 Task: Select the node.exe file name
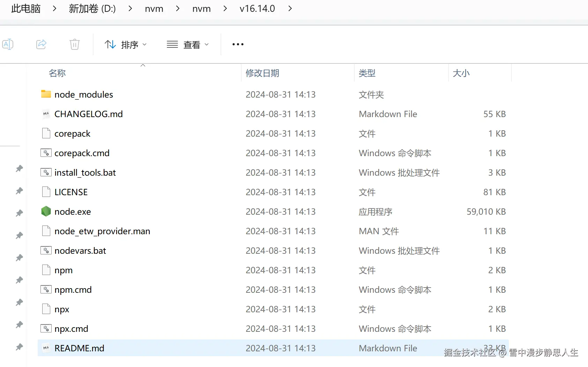(x=73, y=212)
